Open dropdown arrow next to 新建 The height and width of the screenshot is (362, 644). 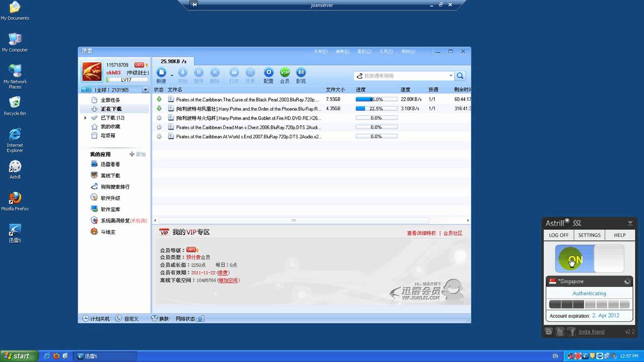pyautogui.click(x=172, y=75)
